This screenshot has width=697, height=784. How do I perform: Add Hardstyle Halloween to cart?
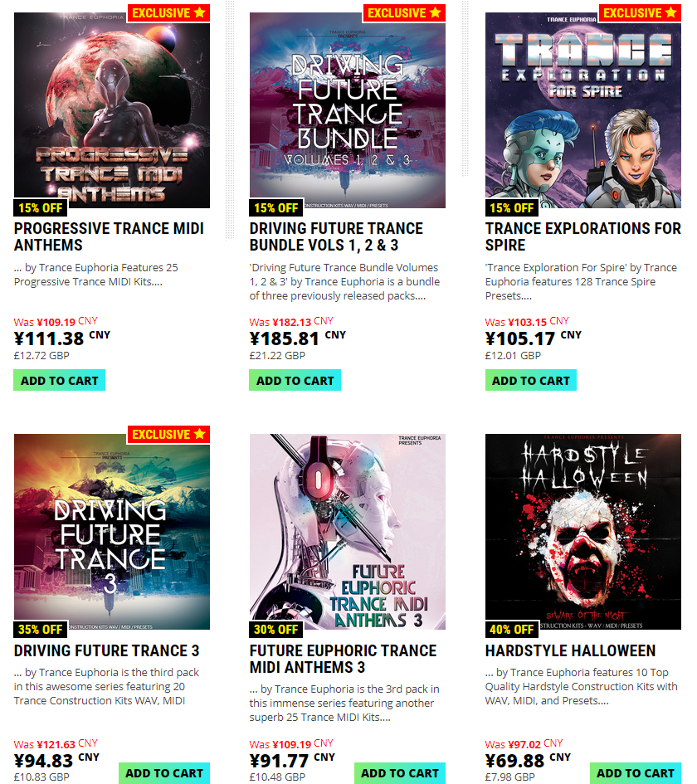click(635, 773)
